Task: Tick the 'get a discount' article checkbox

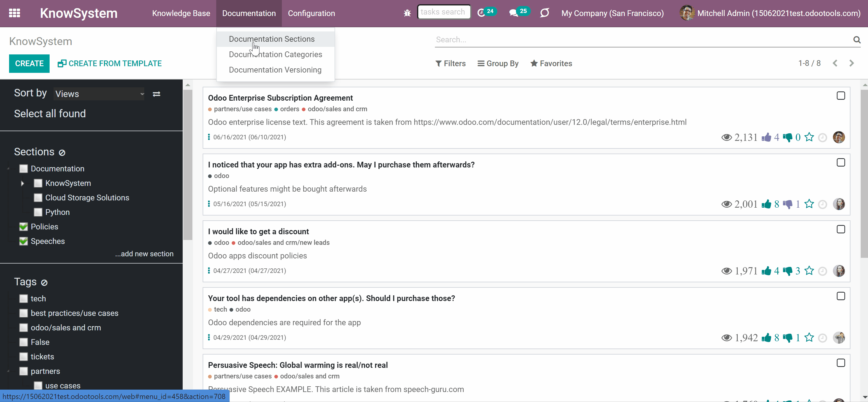Action: coord(841,229)
